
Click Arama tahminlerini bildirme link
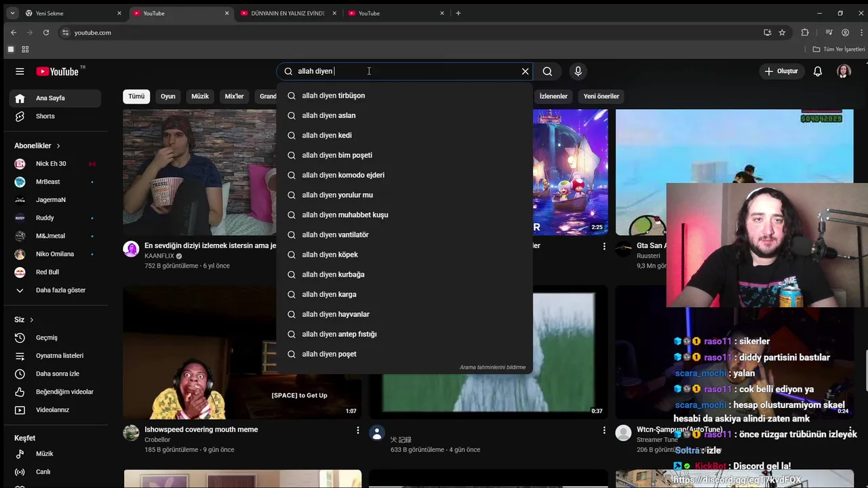[x=492, y=367]
